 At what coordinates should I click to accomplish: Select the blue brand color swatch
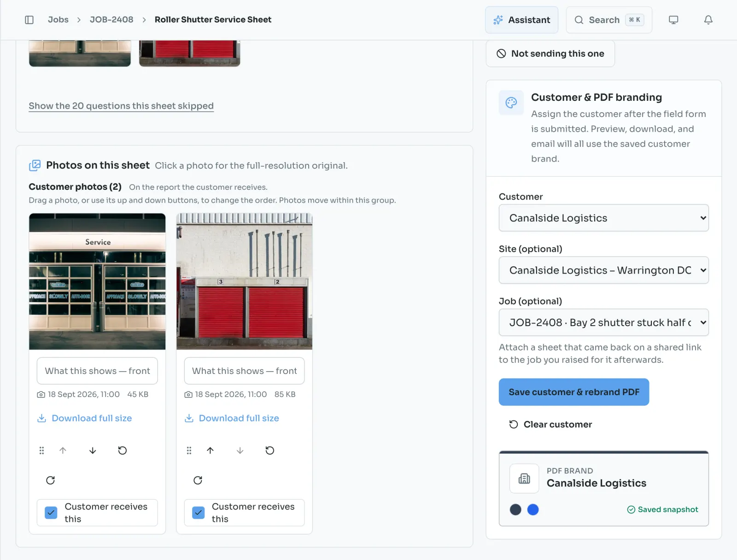click(x=533, y=509)
